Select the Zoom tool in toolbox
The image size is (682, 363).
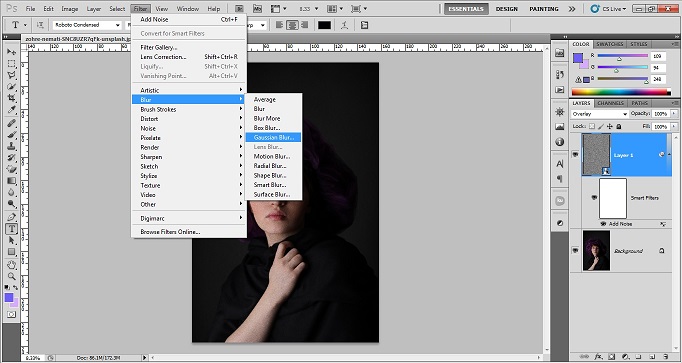point(11,276)
